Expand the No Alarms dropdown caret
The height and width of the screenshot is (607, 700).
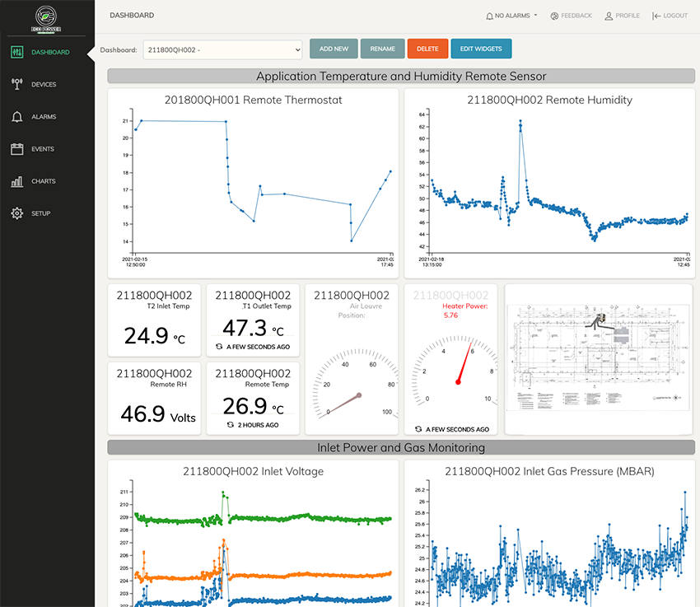(x=536, y=15)
